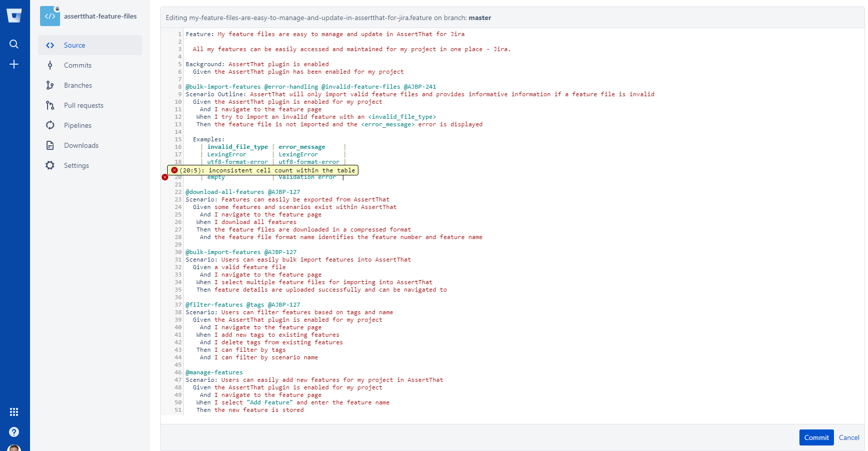This screenshot has width=868, height=451.
Task: Click the Commits icon
Action: [50, 65]
